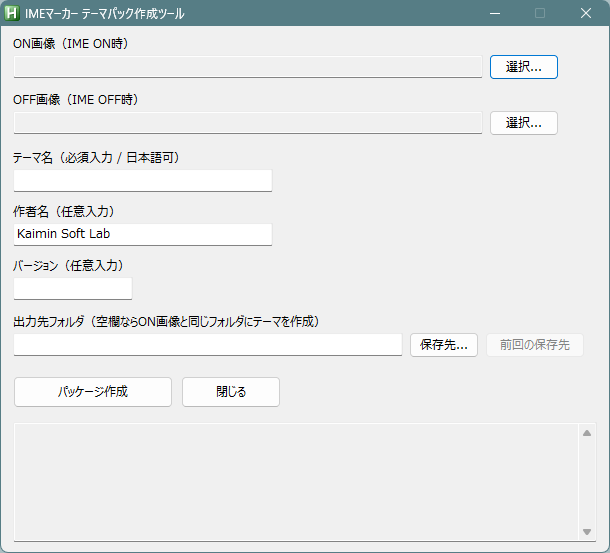Viewport: 610px width, 553px height.
Task: Click the 選択... button for ON画像
Action: pos(524,67)
